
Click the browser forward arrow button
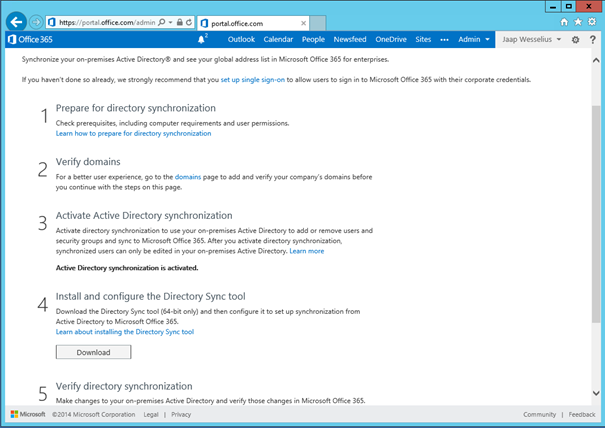coord(36,21)
